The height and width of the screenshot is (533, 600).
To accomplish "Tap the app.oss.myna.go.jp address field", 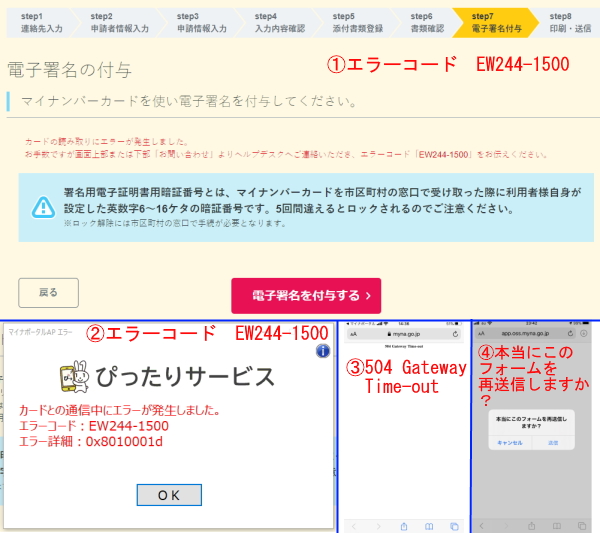I will click(526, 333).
